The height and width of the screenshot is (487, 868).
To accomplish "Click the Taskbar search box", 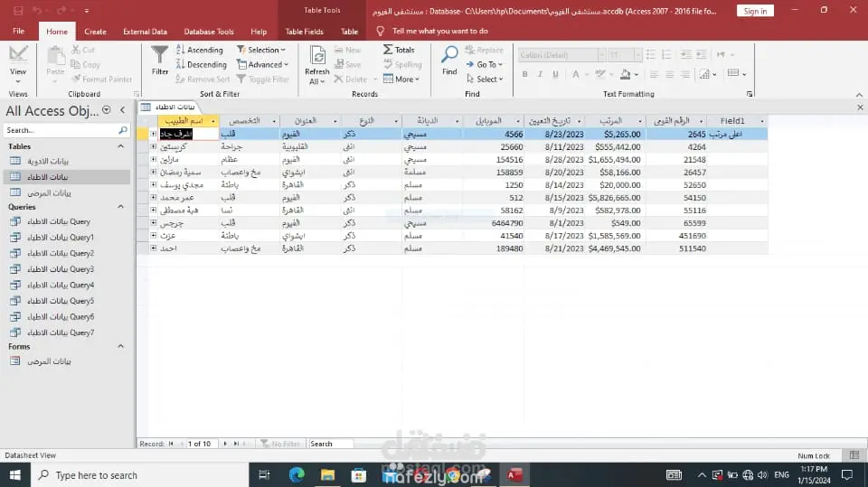I will 141,475.
